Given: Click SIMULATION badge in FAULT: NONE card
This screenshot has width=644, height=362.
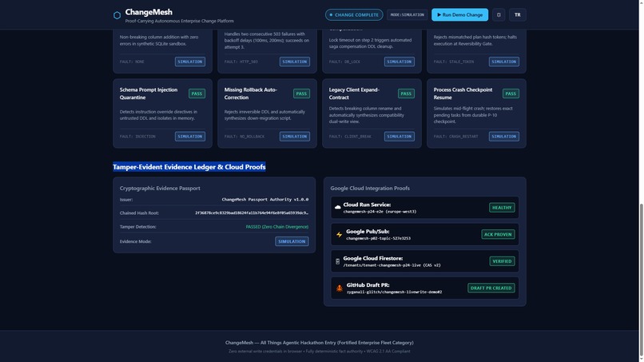Looking at the screenshot, I should coord(190,62).
